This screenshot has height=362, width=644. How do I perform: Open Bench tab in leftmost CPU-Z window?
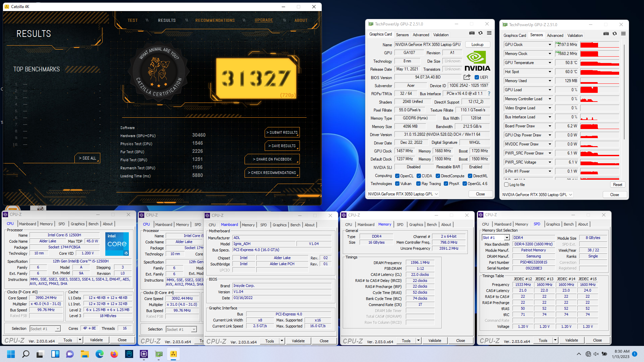click(x=94, y=224)
